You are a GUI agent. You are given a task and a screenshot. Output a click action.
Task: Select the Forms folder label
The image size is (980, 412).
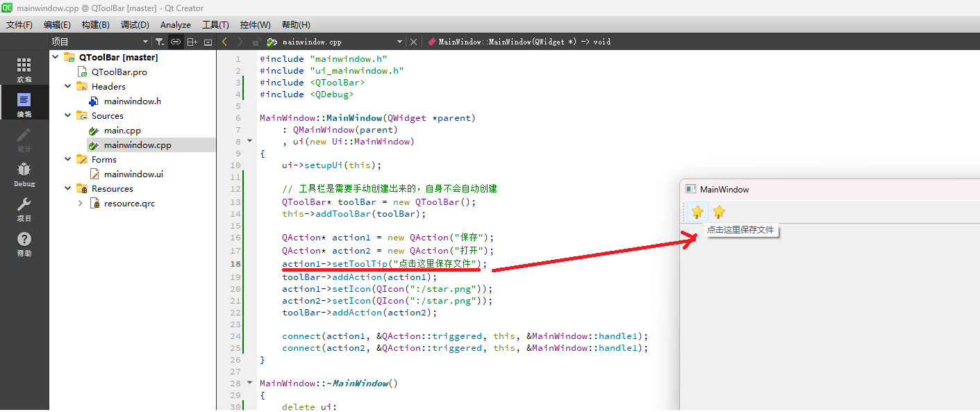(103, 159)
